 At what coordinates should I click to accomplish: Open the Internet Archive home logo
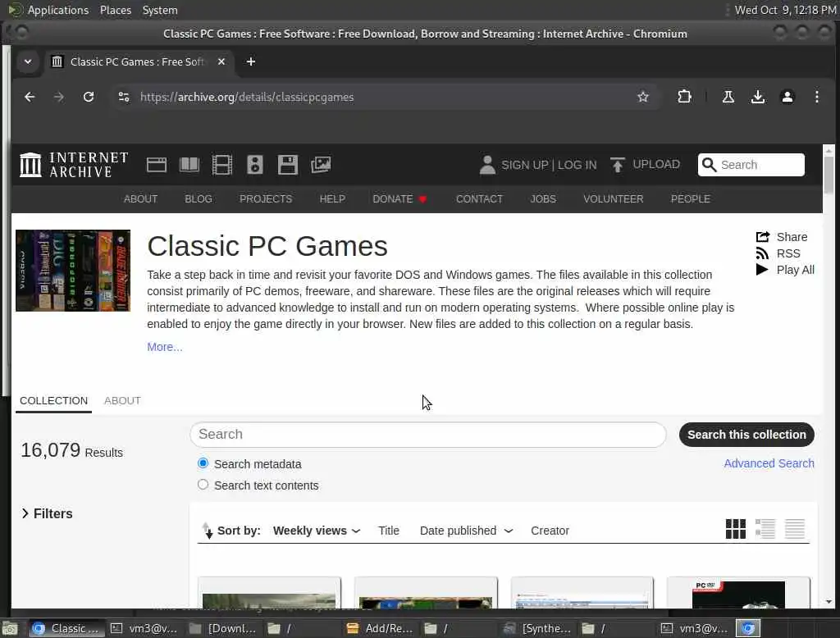click(74, 165)
